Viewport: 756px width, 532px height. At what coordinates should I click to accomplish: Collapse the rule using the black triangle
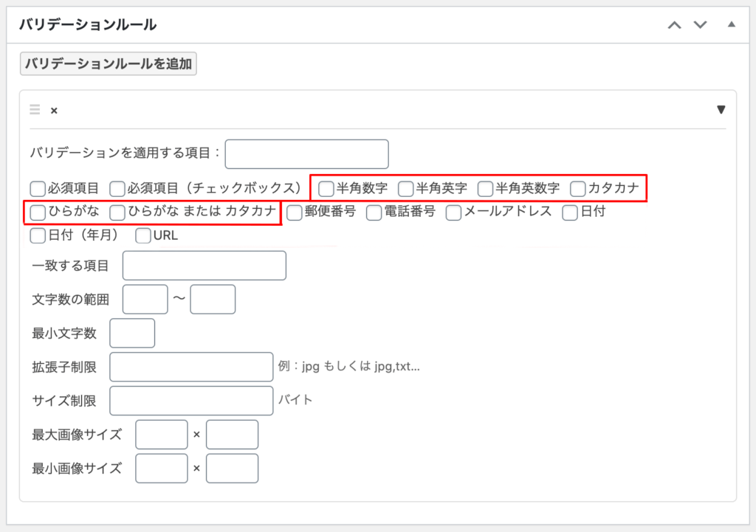click(x=721, y=109)
